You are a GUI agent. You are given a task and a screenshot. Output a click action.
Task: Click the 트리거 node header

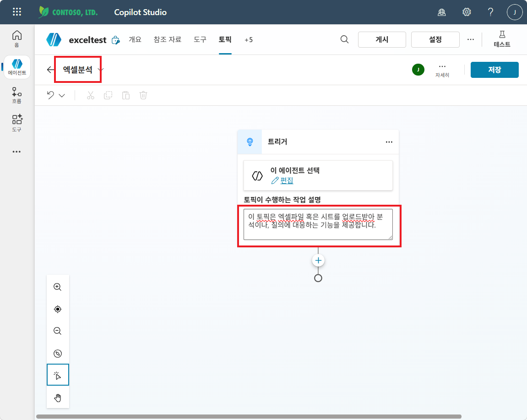[318, 142]
